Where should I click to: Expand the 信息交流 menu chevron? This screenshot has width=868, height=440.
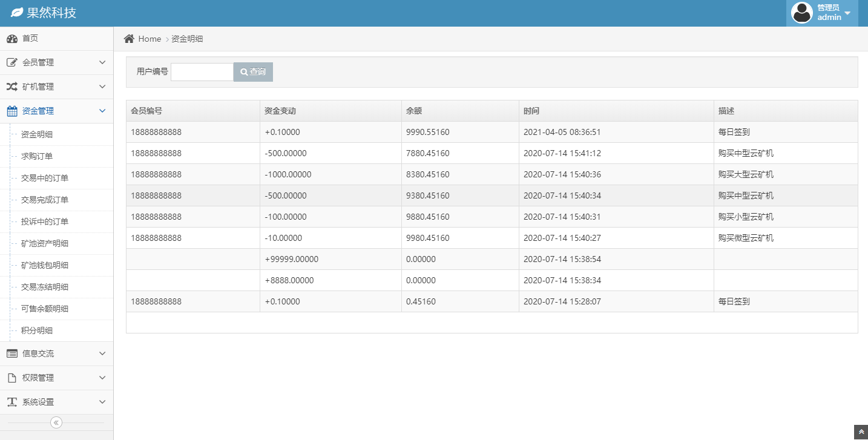102,353
